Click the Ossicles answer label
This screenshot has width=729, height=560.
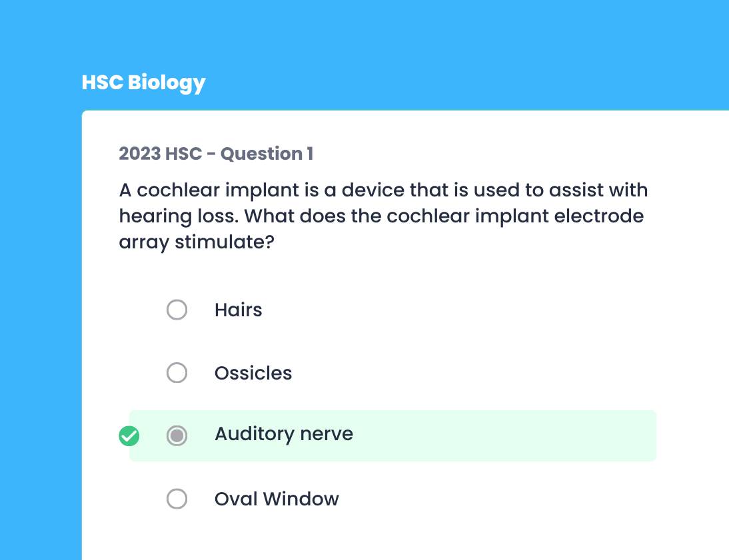pos(253,373)
